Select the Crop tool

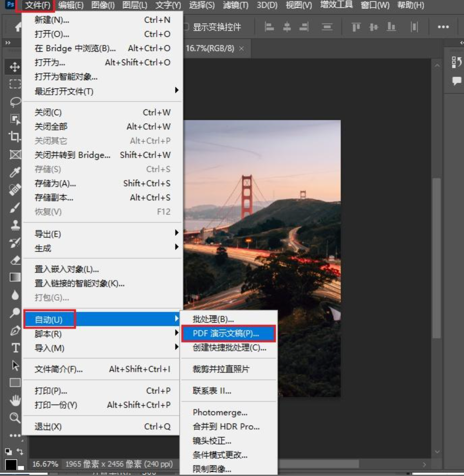[x=15, y=137]
